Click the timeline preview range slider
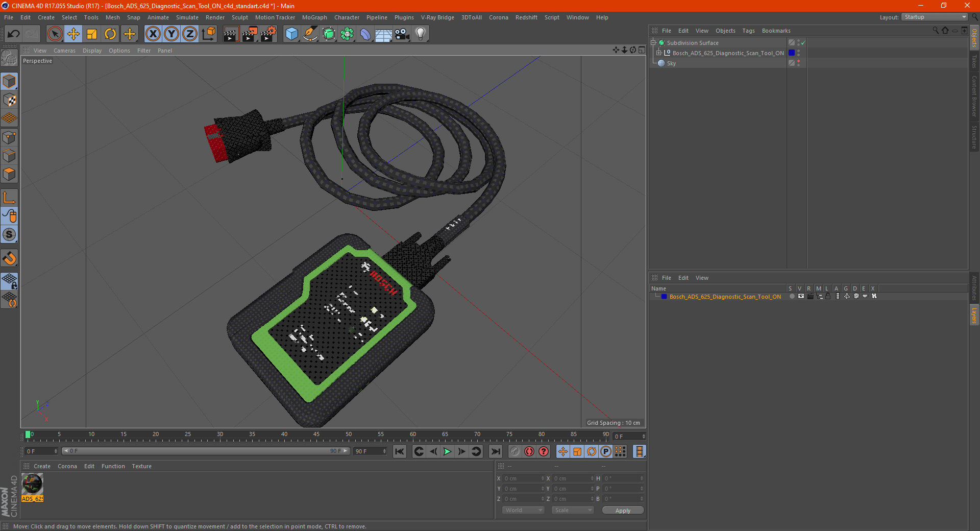 205,451
